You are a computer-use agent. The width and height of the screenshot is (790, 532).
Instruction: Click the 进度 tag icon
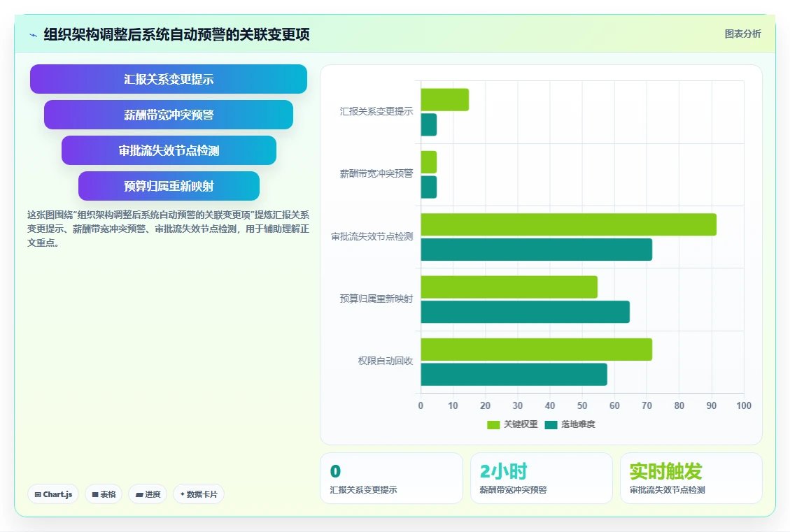point(139,495)
